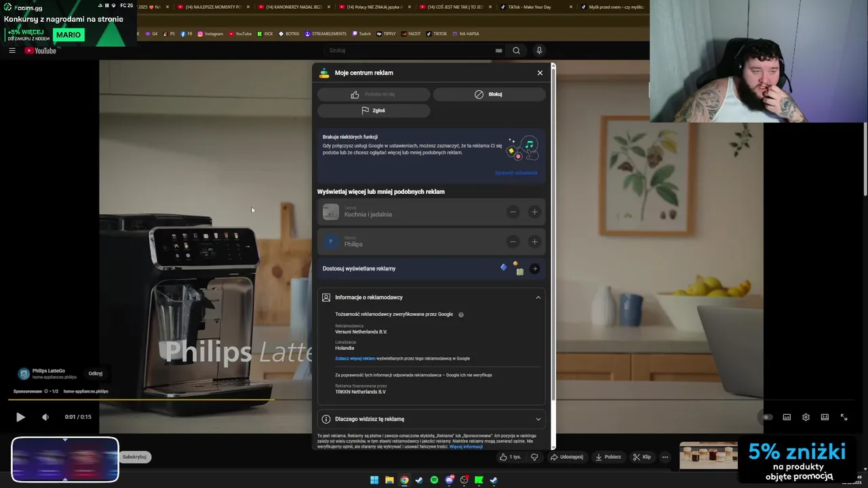This screenshot has height=488, width=868.
Task: Open Chrome from taskbar
Action: pyautogui.click(x=404, y=481)
